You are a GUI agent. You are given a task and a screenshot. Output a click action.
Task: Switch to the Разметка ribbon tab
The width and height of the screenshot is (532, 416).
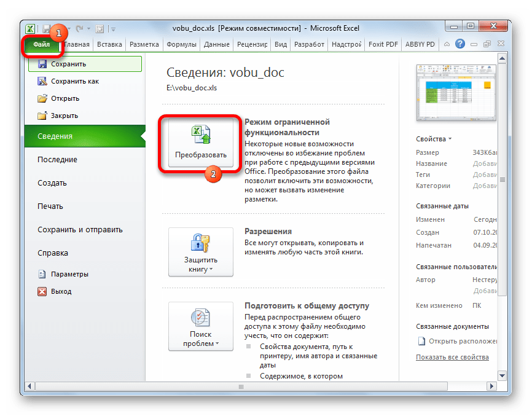144,44
